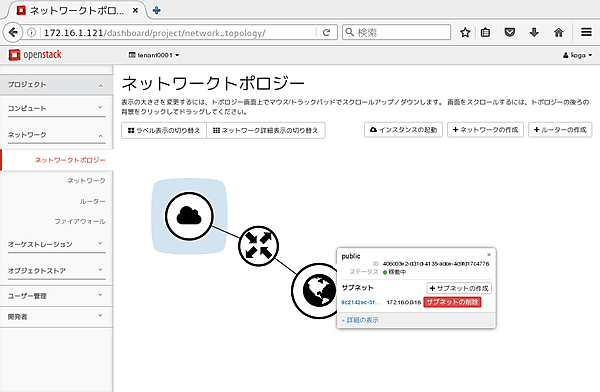
Task: Click the site information icon in address bar
Action: (32, 33)
